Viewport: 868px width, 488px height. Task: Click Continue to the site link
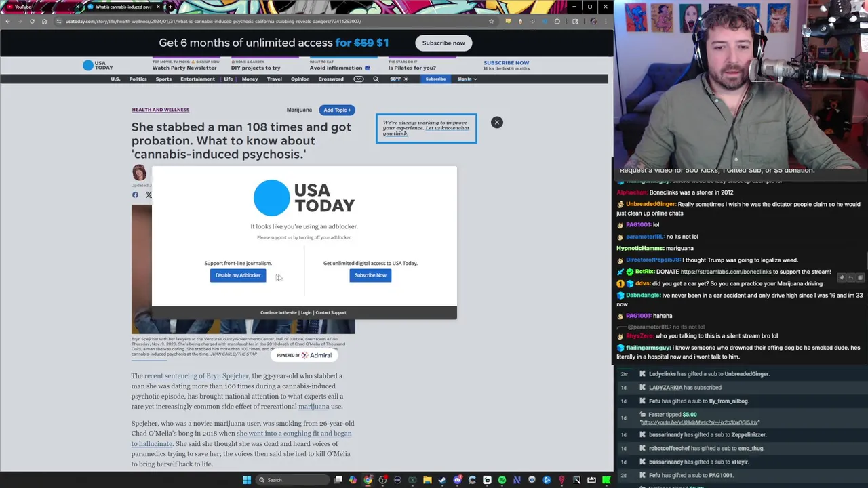[279, 313]
